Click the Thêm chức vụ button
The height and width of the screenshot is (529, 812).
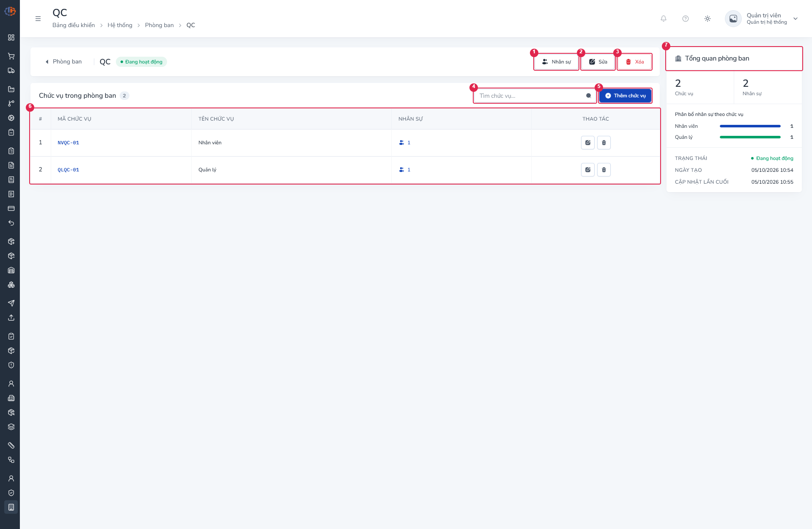[625, 96]
